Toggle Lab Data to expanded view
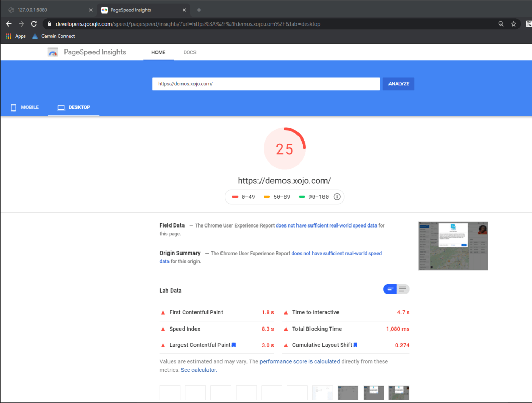The image size is (532, 403). click(403, 289)
